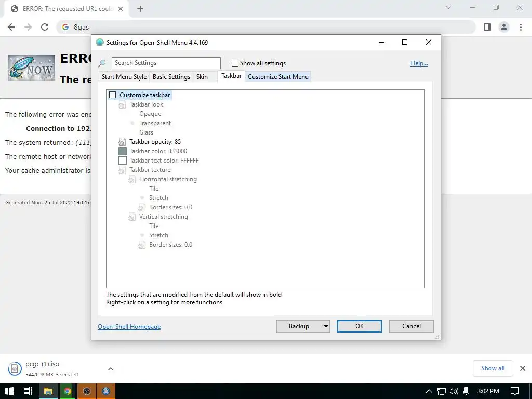532x399 pixels.
Task: Choose Stretch under Vertical stretching
Action: click(158, 235)
